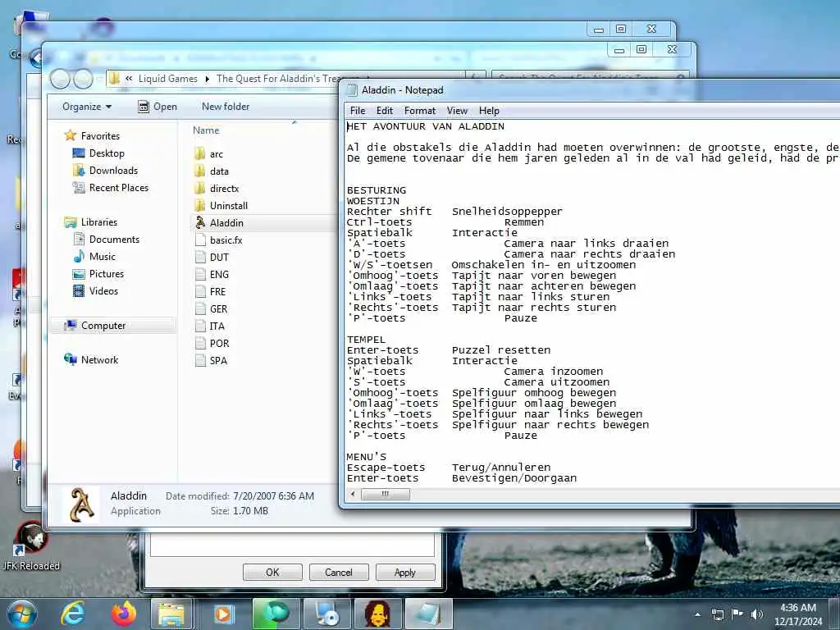Open Notepad File menu
Screen dimensions: 840x630
tap(358, 111)
